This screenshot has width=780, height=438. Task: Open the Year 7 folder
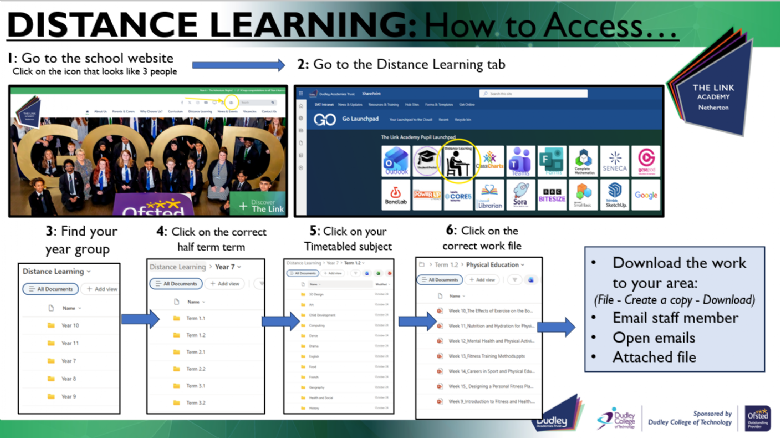click(x=69, y=361)
